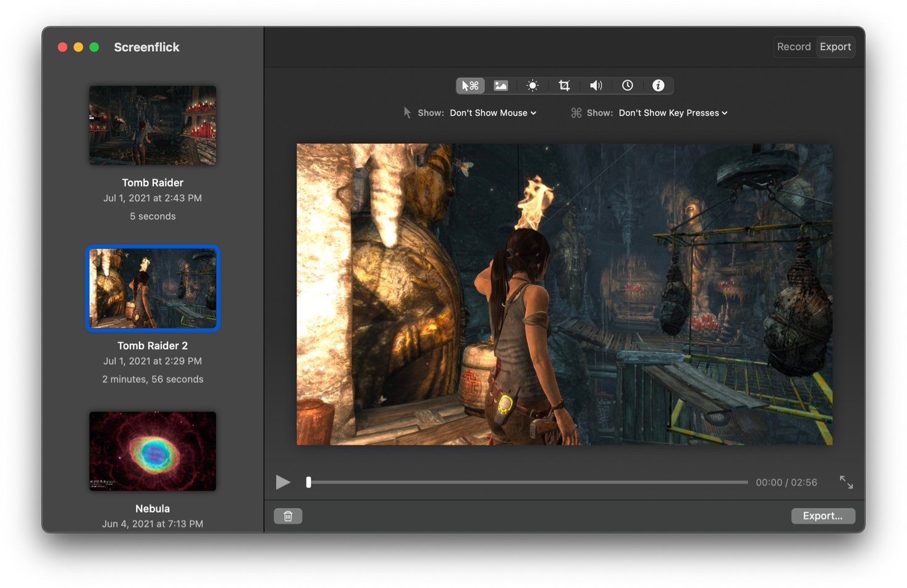This screenshot has width=907, height=588.
Task: Click the Screenflick window title
Action: [x=146, y=47]
